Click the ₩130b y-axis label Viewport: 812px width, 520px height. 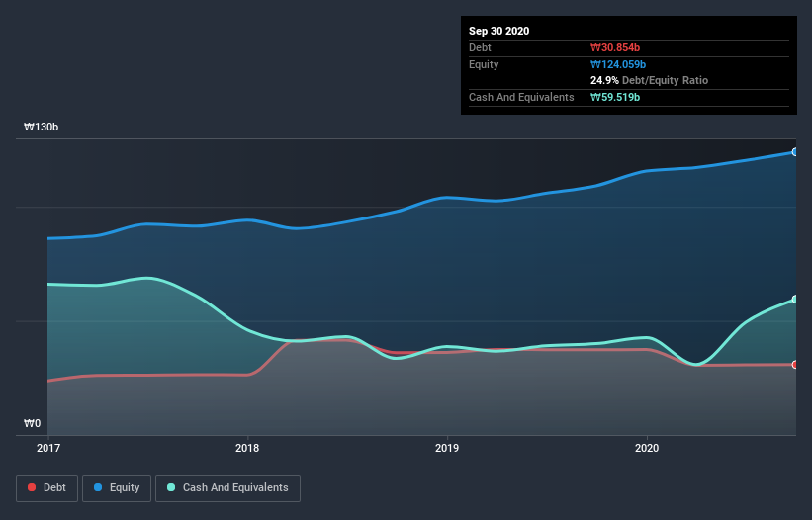42,127
